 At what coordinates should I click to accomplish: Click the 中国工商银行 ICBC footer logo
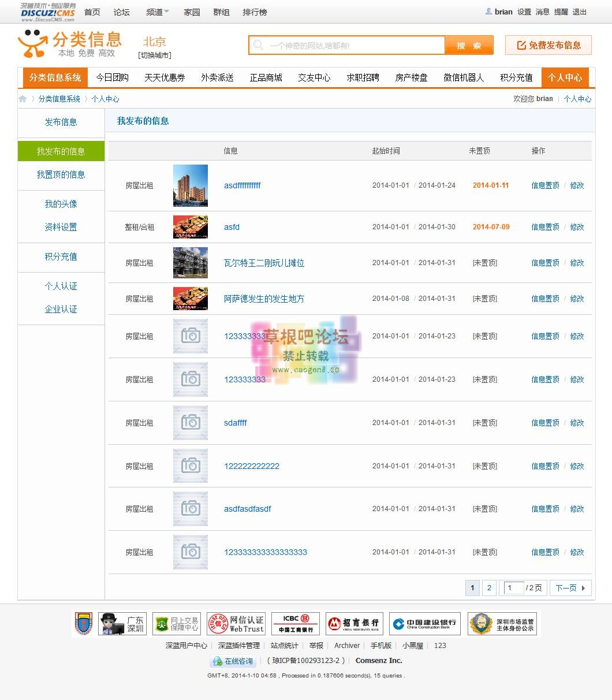coord(295,623)
